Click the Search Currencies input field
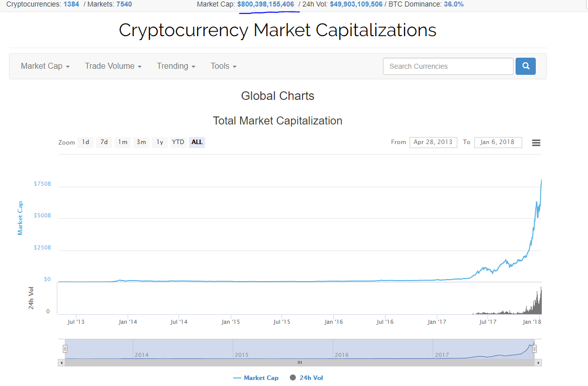The height and width of the screenshot is (386, 588). [x=448, y=66]
